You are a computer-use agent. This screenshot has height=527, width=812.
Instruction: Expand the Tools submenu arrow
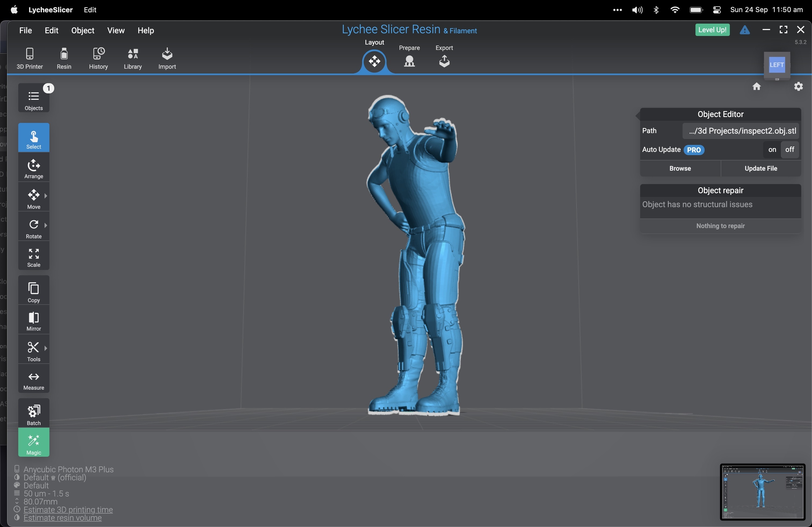click(46, 348)
